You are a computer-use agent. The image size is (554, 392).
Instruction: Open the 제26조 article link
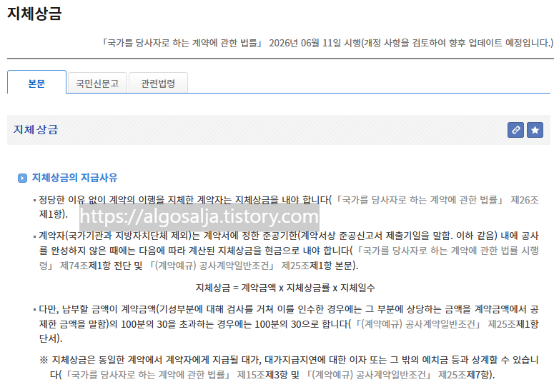(524, 200)
